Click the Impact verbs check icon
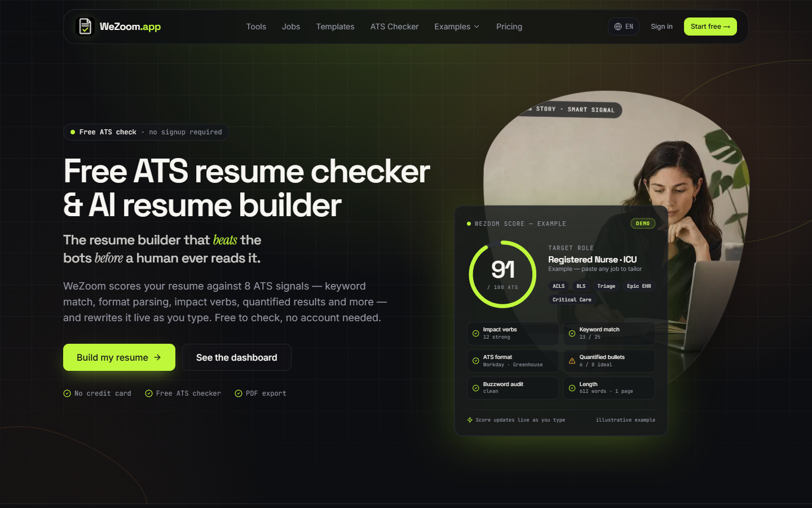The width and height of the screenshot is (812, 508). click(x=476, y=334)
